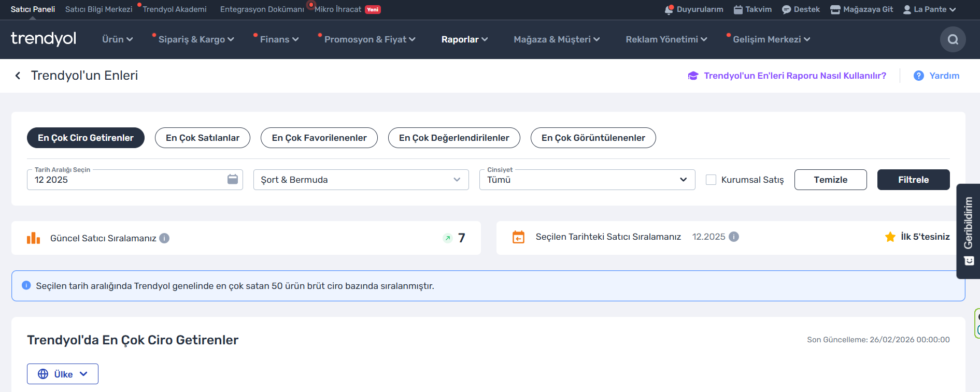This screenshot has width=980, height=392.
Task: Click the bell icon for Duyurularım
Action: [669, 9]
